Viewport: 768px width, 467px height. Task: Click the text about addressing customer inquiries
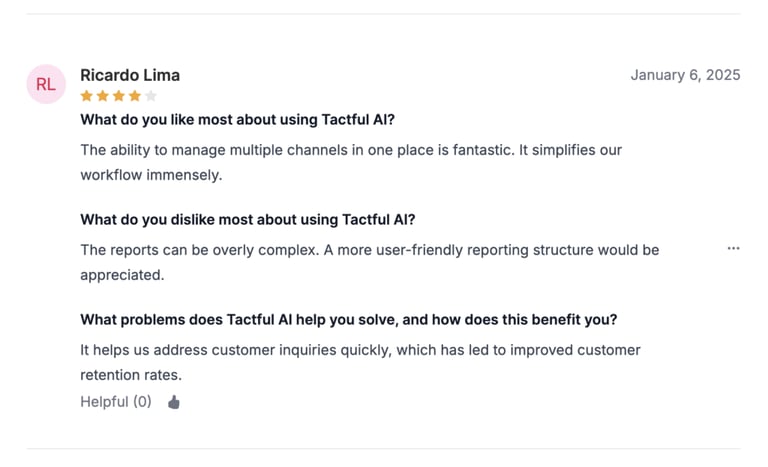click(360, 362)
